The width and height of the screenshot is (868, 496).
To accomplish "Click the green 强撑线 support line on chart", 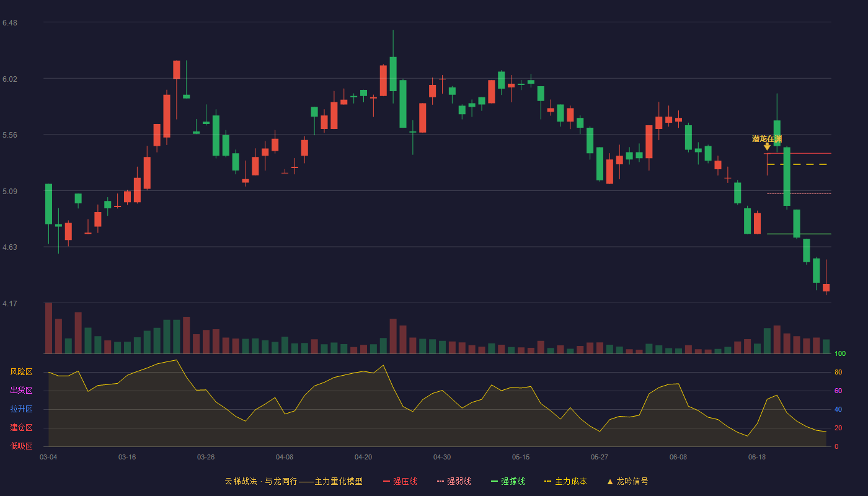I will coord(799,234).
